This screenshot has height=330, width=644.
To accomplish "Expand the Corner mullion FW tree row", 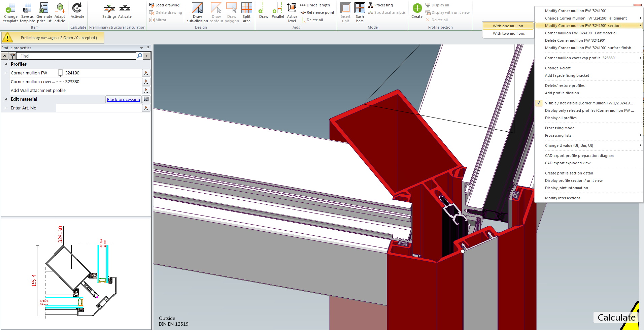I will [6, 73].
